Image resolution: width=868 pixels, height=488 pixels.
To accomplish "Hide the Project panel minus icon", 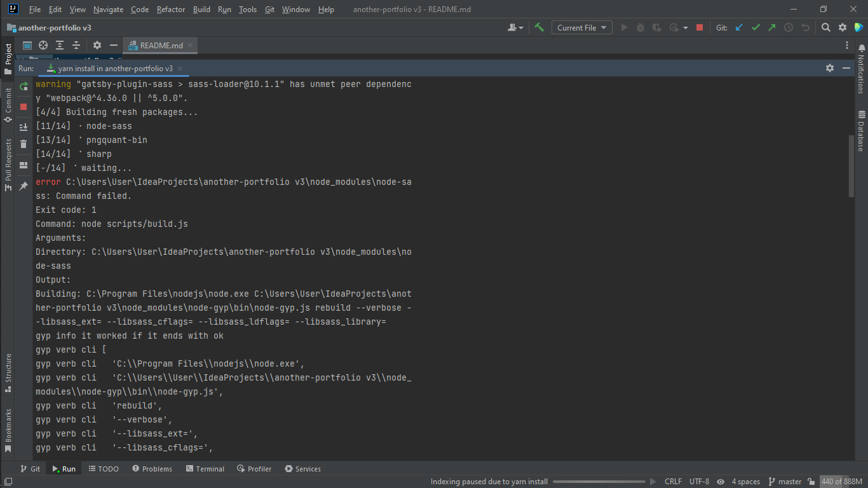I will (x=114, y=45).
